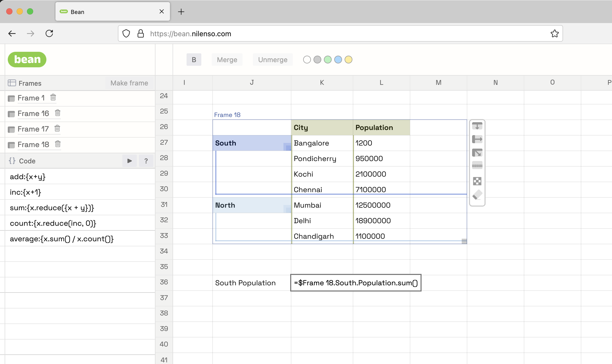Viewport: 612px width, 364px height.
Task: Select the South label cell
Action: coord(252,143)
